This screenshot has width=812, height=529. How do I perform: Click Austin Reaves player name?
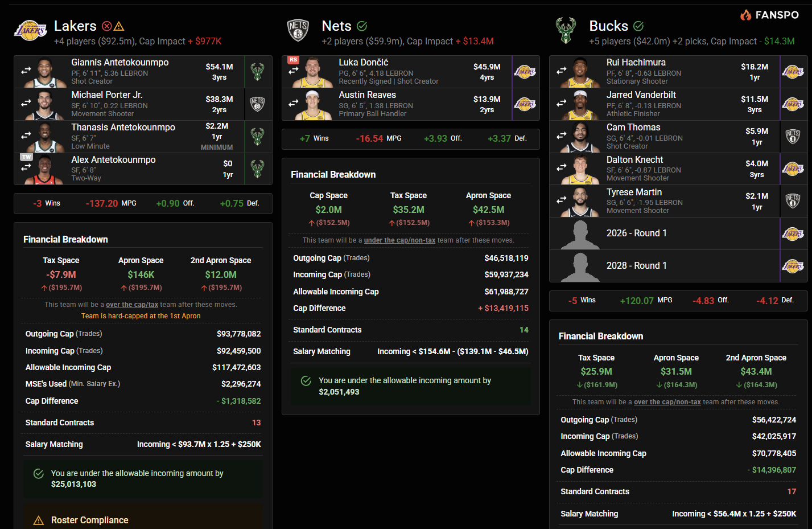367,95
